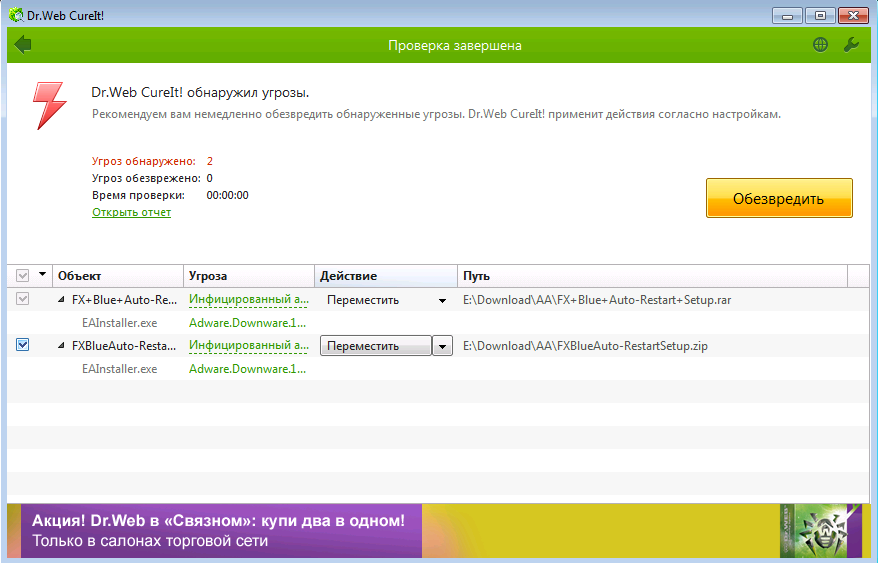The width and height of the screenshot is (878, 563).
Task: Uncheck FXBlueAuto-RestartSetup.zip row checkbox
Action: tap(22, 345)
